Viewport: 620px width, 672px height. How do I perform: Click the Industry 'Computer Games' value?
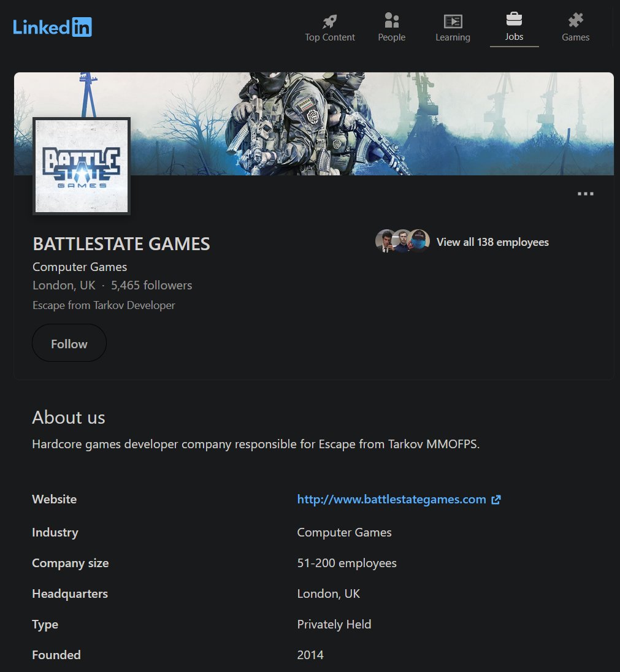coord(344,532)
